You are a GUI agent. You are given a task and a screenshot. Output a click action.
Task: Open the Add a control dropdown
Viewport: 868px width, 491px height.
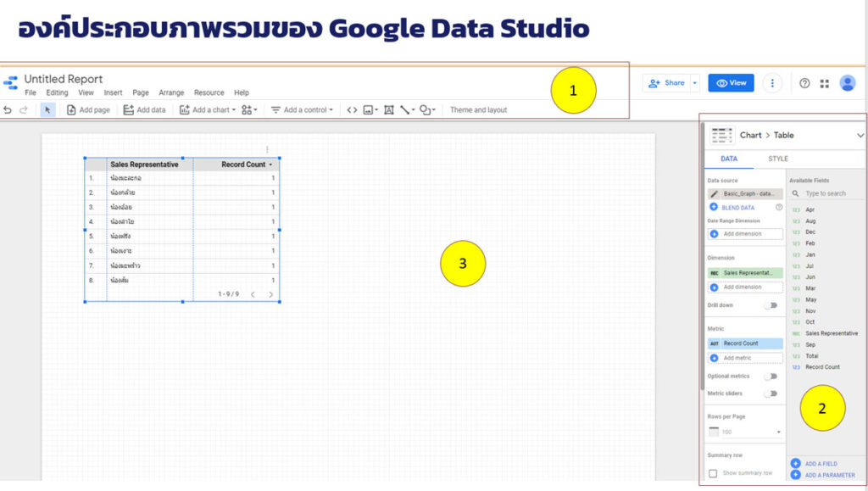pos(303,110)
